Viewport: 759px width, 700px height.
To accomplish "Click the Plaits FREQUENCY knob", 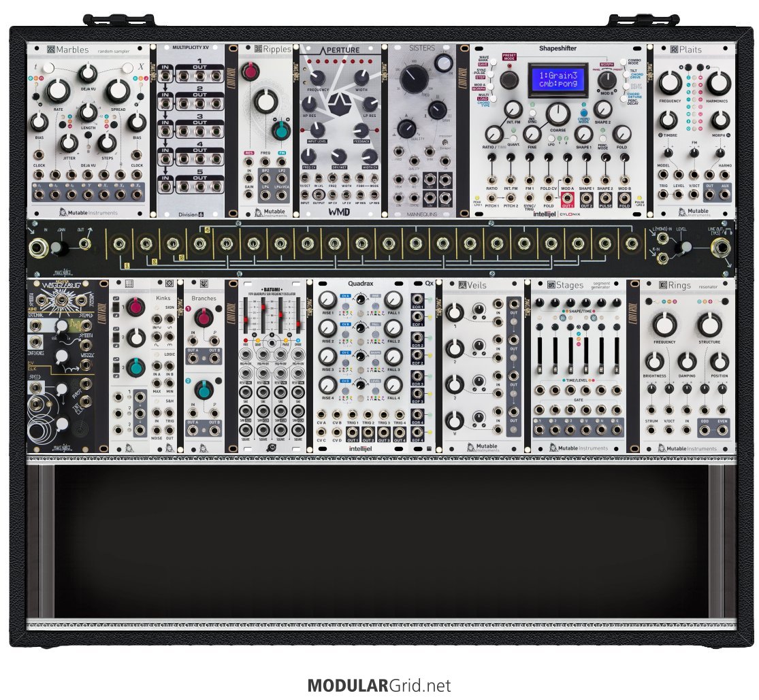I will coord(670,83).
